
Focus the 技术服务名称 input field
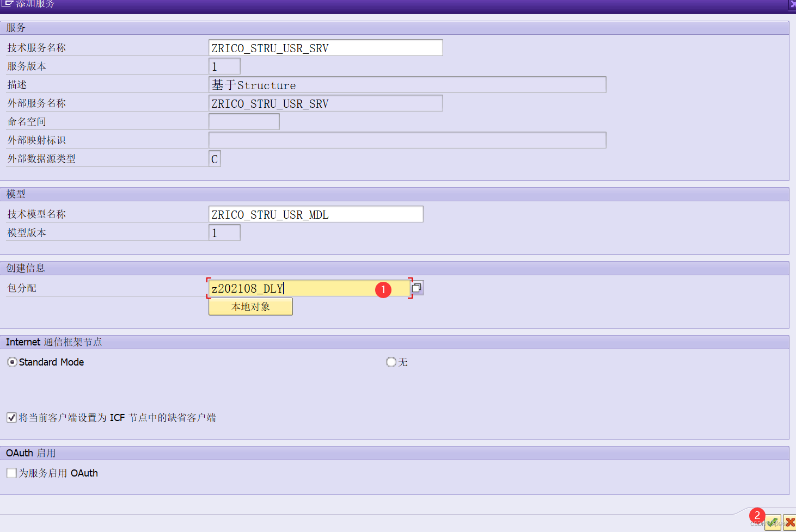pos(326,48)
